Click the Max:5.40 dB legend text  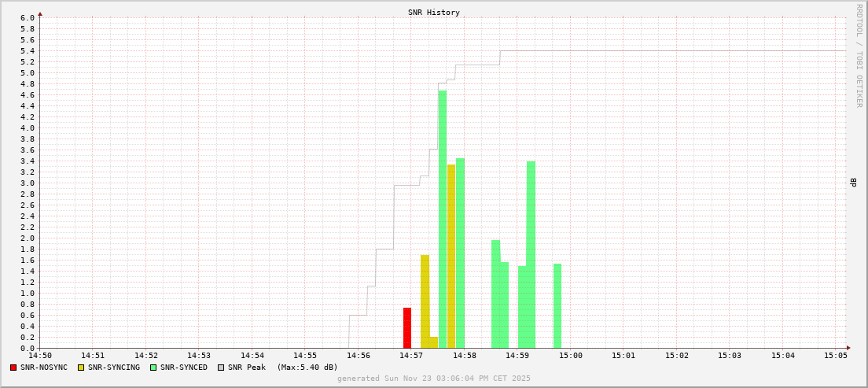pos(307,368)
